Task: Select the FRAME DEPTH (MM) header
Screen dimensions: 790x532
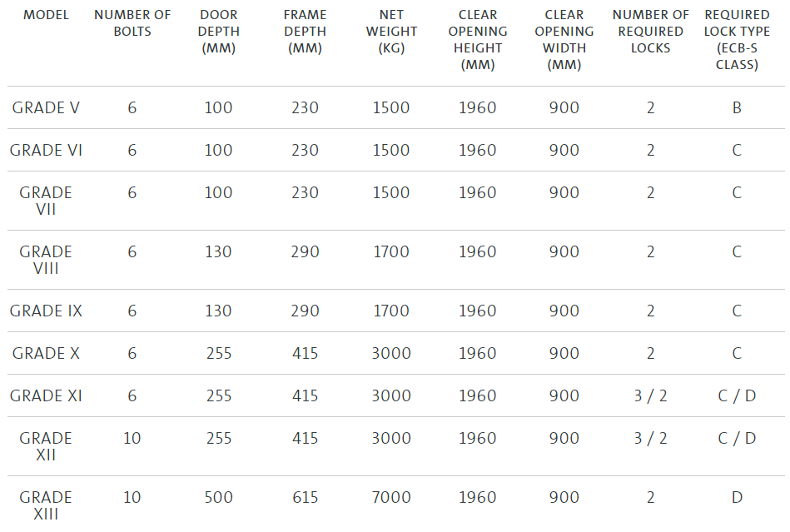Action: click(305, 31)
